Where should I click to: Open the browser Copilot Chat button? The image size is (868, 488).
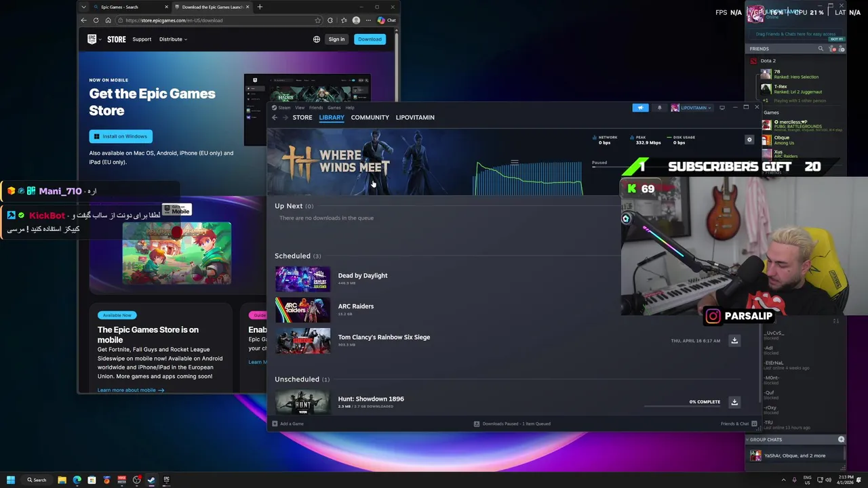(387, 20)
